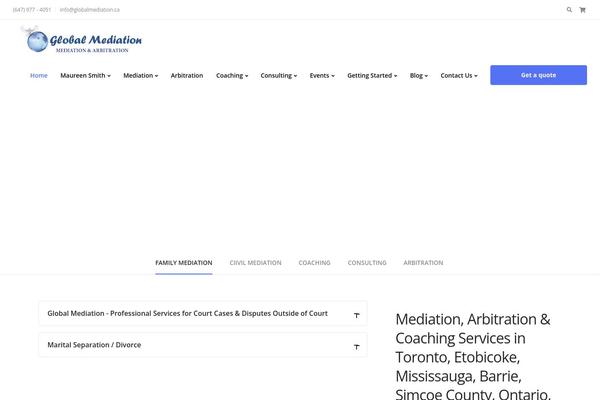The width and height of the screenshot is (600, 400).
Task: Switch to the Consulting tab
Action: click(367, 263)
